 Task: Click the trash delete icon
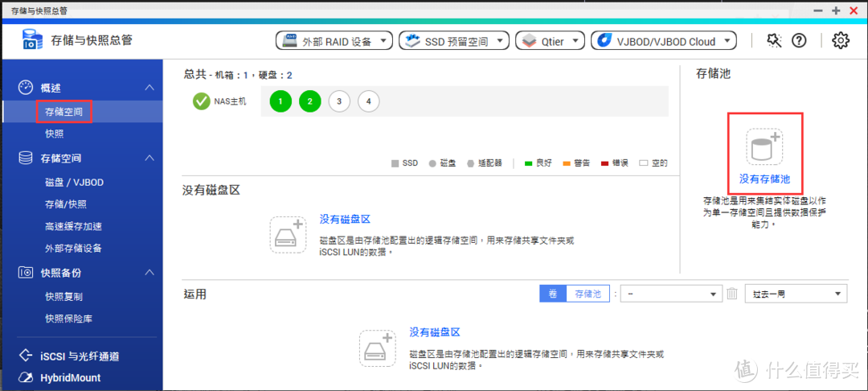[732, 294]
